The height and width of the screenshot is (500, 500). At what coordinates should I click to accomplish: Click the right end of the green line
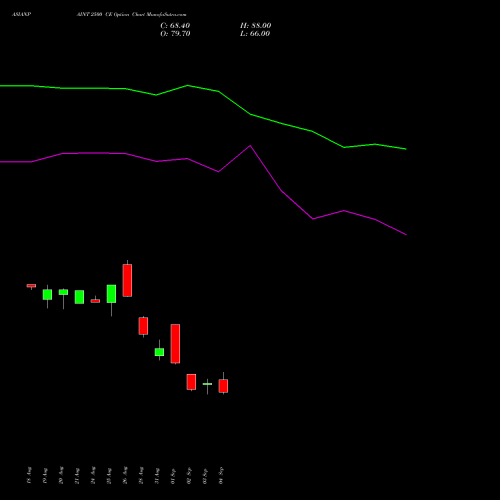pyautogui.click(x=406, y=149)
